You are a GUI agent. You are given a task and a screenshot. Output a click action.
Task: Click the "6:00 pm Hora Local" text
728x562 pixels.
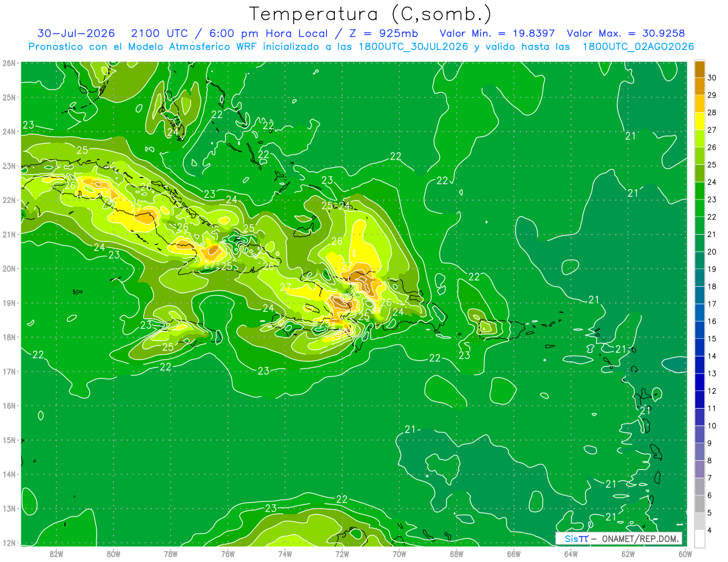click(x=268, y=33)
